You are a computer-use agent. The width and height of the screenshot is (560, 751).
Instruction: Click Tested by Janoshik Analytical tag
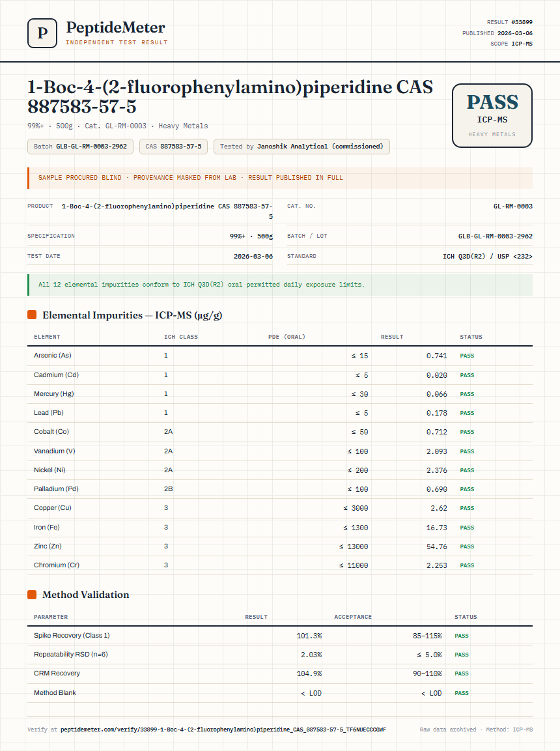coord(301,147)
